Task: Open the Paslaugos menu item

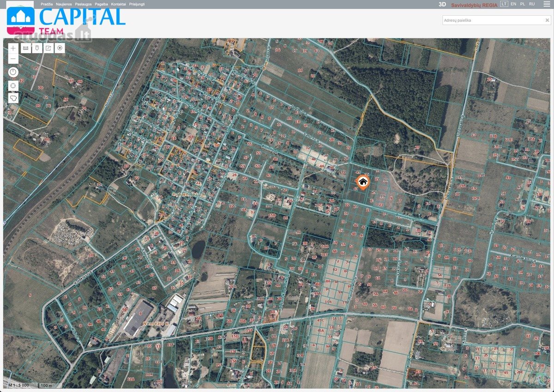Action: pyautogui.click(x=83, y=4)
